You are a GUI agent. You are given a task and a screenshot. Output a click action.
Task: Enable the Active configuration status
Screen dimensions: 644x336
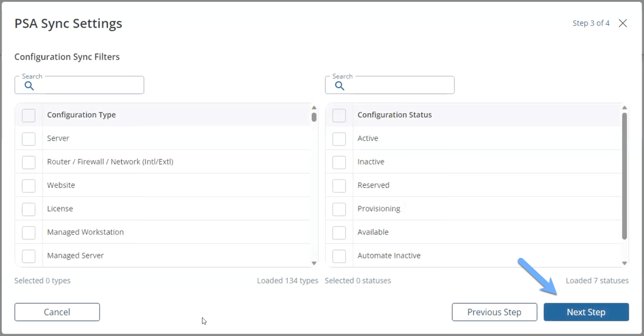[339, 139]
